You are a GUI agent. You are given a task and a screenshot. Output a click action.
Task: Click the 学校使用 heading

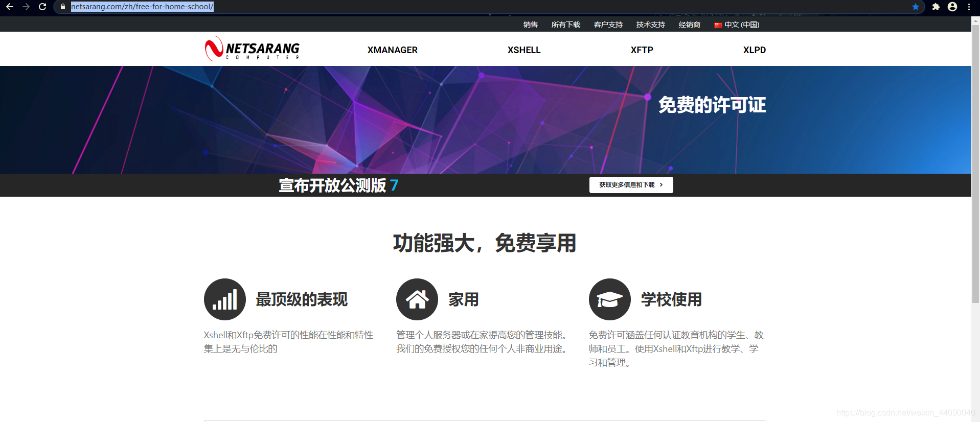click(672, 299)
